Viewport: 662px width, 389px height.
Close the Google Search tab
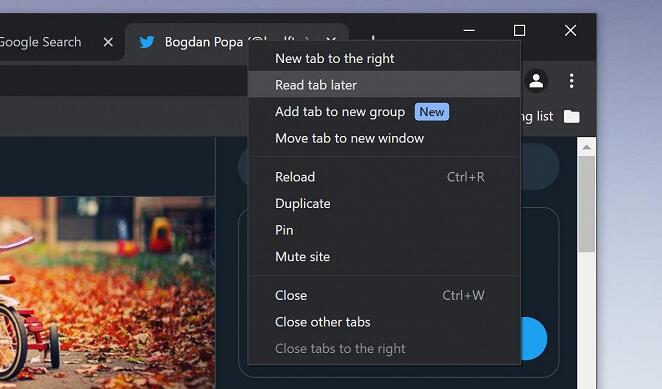[x=108, y=42]
